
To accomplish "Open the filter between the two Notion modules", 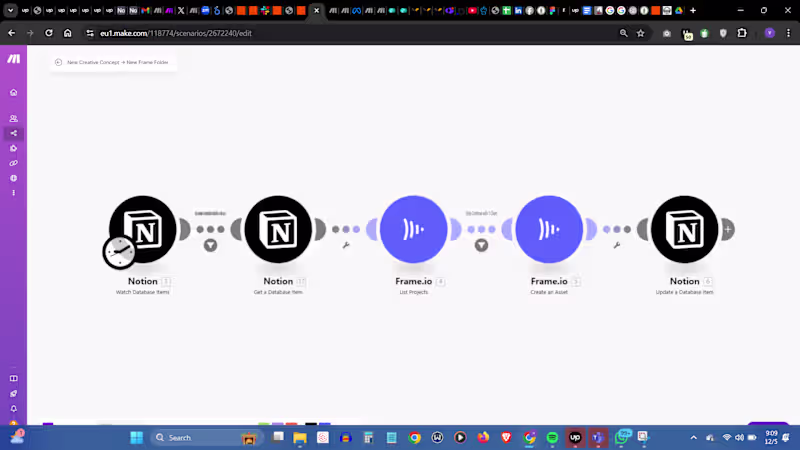I will [x=210, y=245].
